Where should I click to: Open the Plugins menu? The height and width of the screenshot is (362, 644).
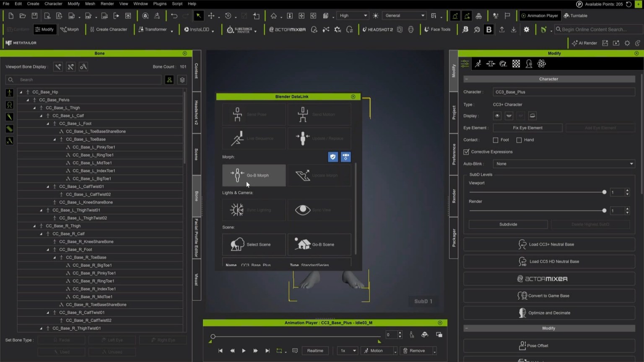160,4
